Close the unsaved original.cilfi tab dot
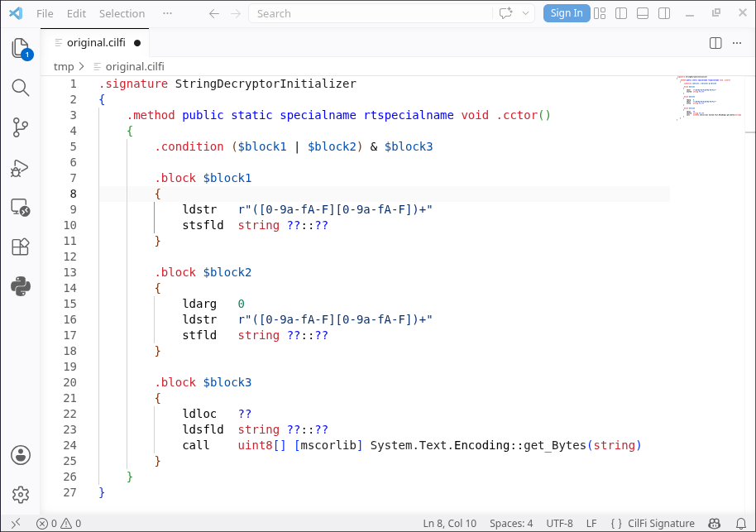 pyautogui.click(x=137, y=43)
